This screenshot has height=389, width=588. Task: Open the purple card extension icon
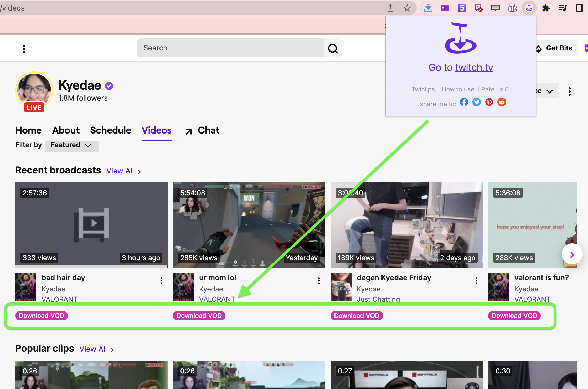click(x=445, y=8)
